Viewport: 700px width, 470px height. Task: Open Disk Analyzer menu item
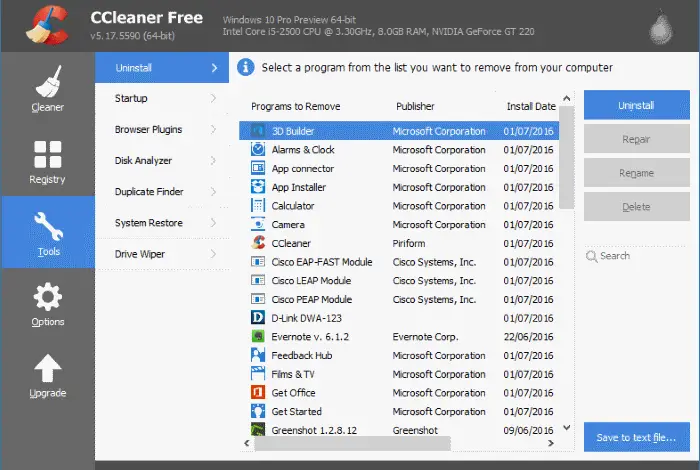[x=162, y=161]
